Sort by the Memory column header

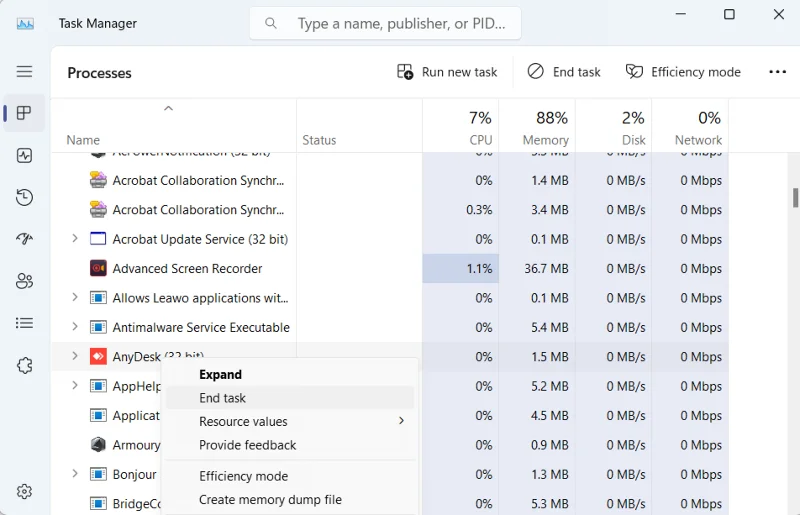pos(537,126)
